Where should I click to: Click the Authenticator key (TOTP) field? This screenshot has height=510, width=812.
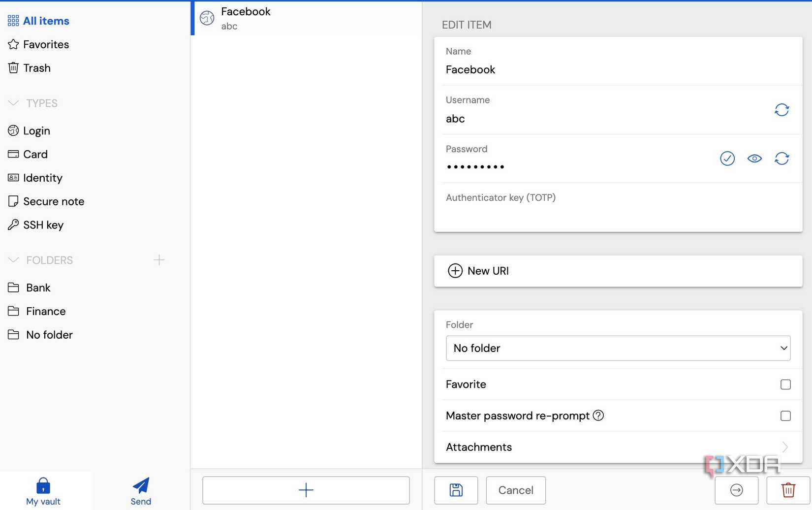point(618,208)
